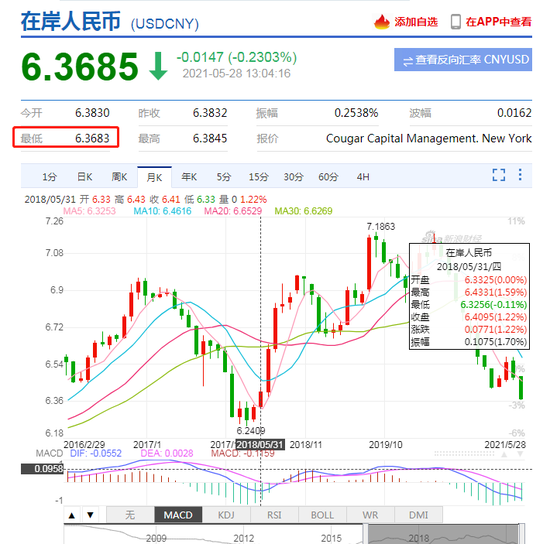
Task: Click the 波幅 value 0.0162
Action: 514,113
